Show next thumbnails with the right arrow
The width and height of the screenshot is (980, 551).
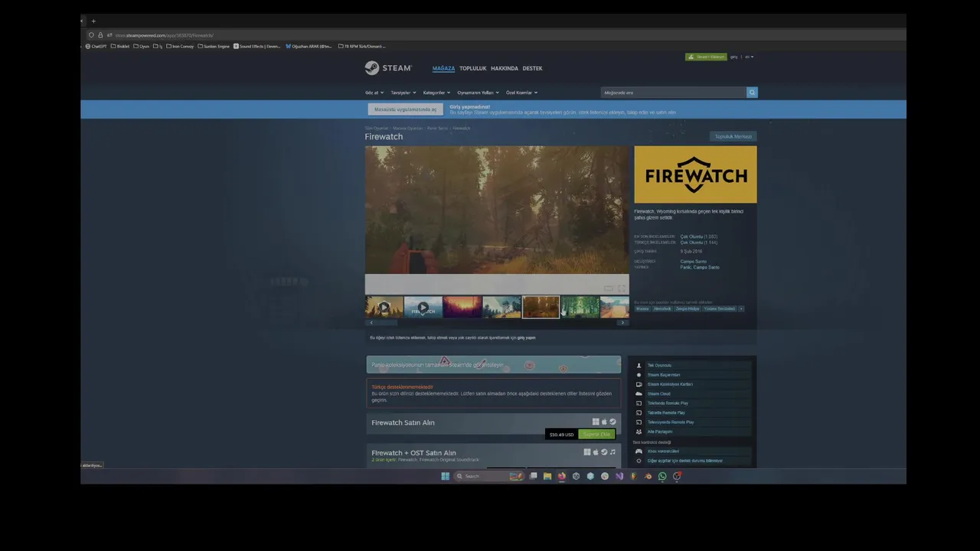[x=622, y=323]
